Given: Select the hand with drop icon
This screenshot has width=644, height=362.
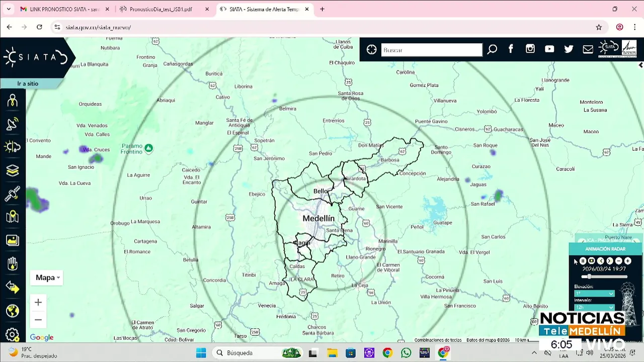Looking at the screenshot, I should pyautogui.click(x=13, y=263).
